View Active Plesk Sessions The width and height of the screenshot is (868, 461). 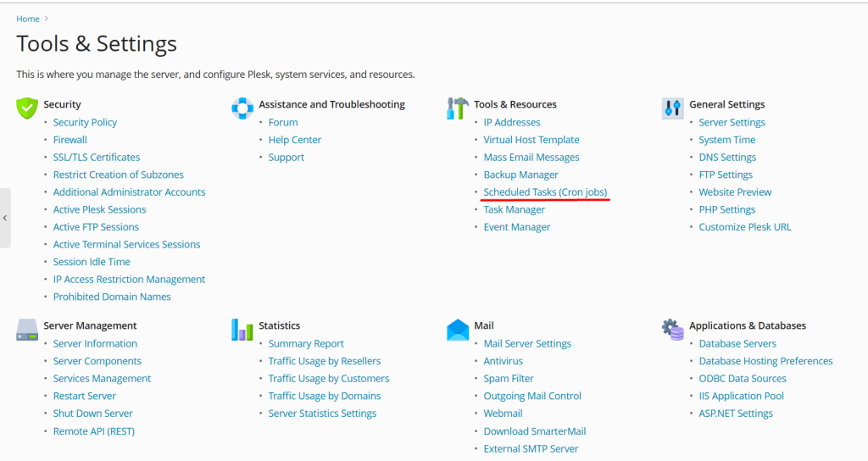100,209
